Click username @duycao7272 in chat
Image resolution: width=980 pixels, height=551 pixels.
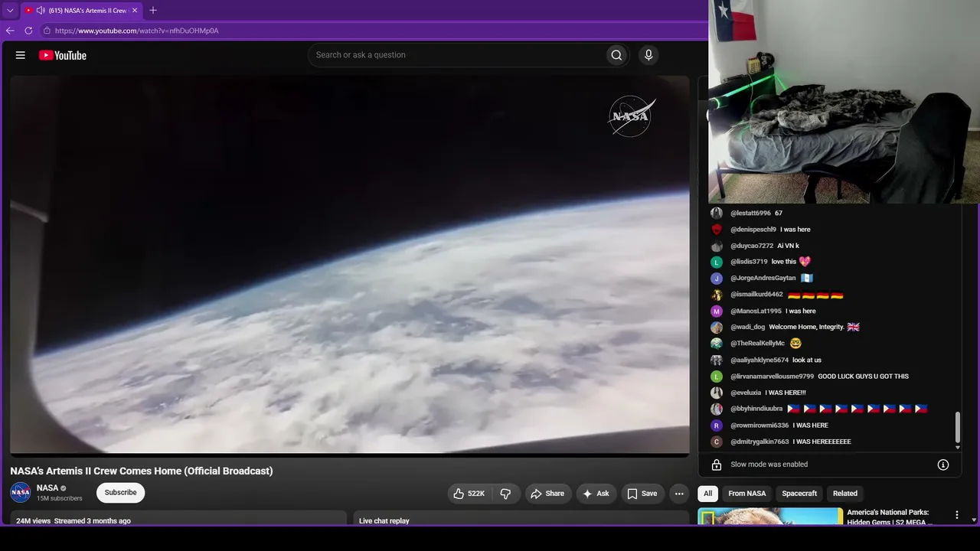tap(752, 246)
